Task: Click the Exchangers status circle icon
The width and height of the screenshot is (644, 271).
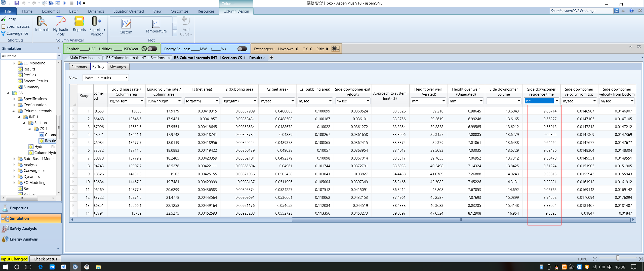Action: [x=335, y=49]
